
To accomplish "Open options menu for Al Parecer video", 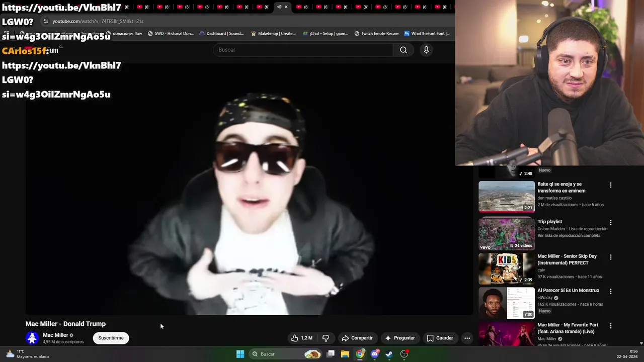I will (611, 291).
